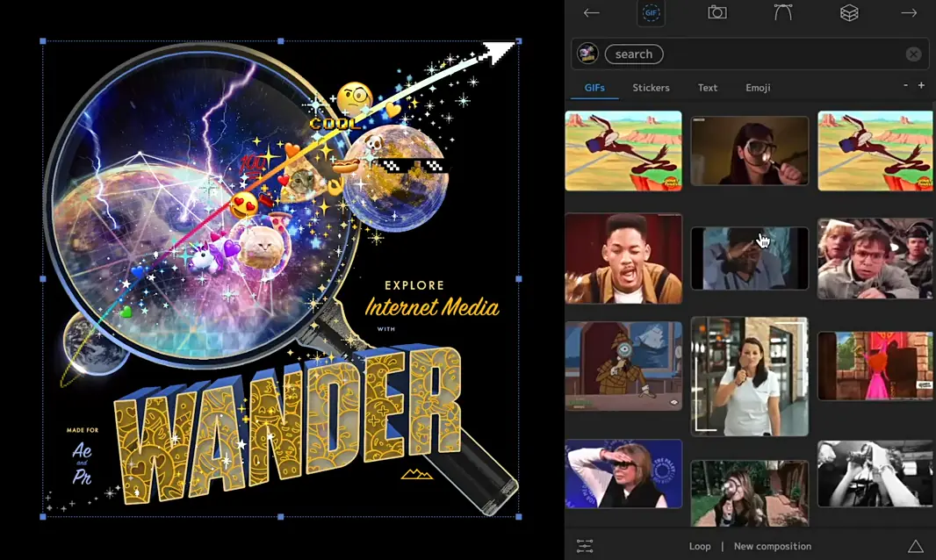Click the thinking monocle emoji on canvas
This screenshot has width=936, height=560.
click(356, 99)
